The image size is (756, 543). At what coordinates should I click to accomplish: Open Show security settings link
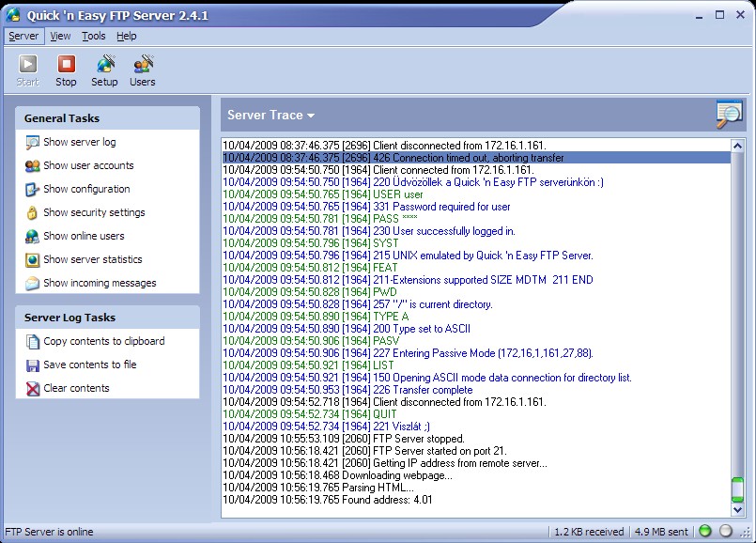pos(94,212)
